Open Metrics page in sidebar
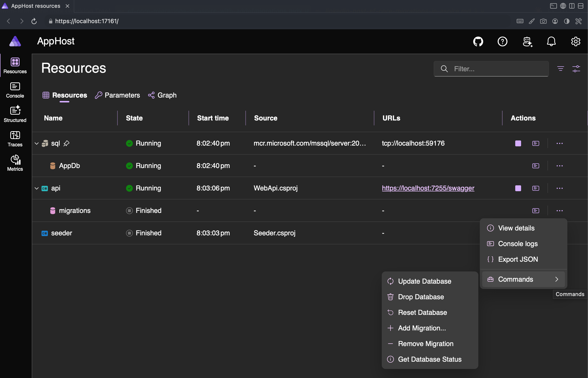The image size is (588, 378). tap(15, 163)
